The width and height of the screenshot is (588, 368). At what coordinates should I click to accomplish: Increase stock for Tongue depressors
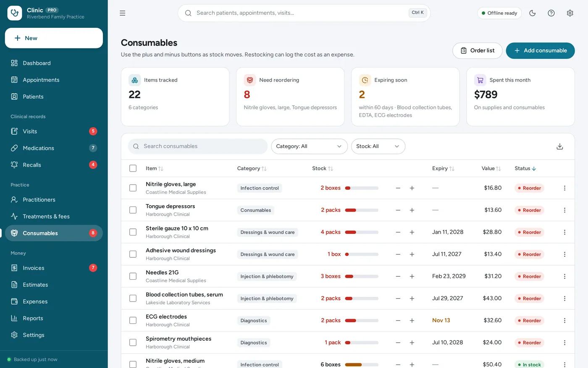pyautogui.click(x=412, y=210)
